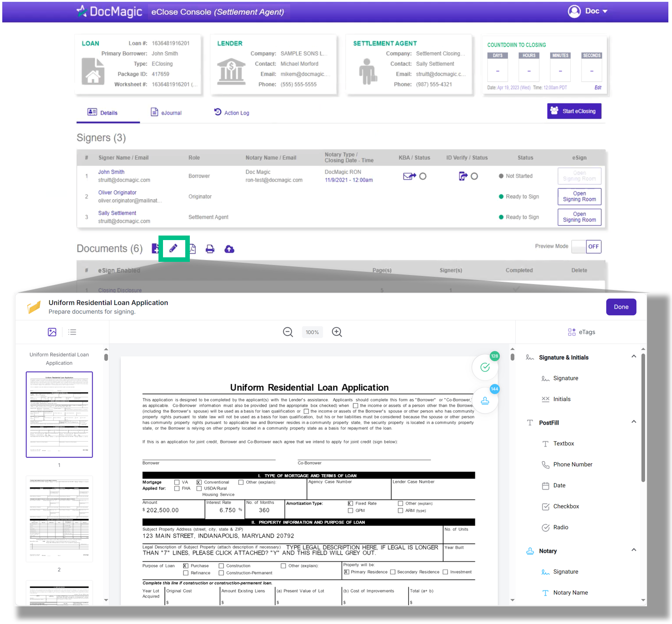Open the Action Log tab
This screenshot has height=624, width=672.
tap(232, 113)
